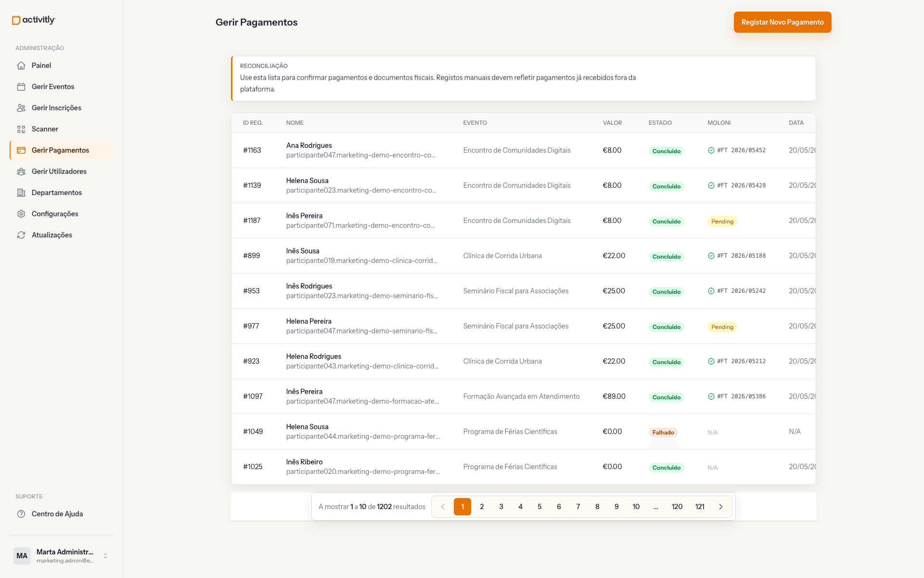Go to page 121 of results
This screenshot has height=578, width=924.
(700, 507)
